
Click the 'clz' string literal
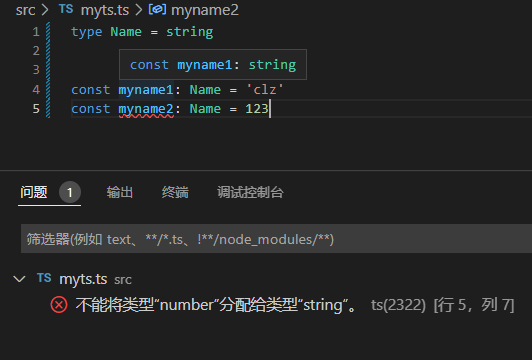pos(265,90)
